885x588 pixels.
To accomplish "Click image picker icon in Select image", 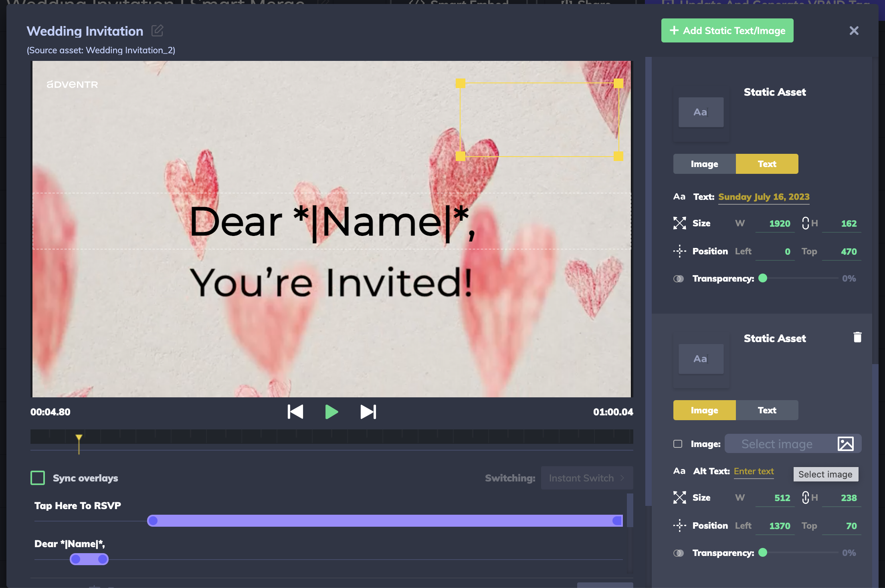I will (845, 444).
